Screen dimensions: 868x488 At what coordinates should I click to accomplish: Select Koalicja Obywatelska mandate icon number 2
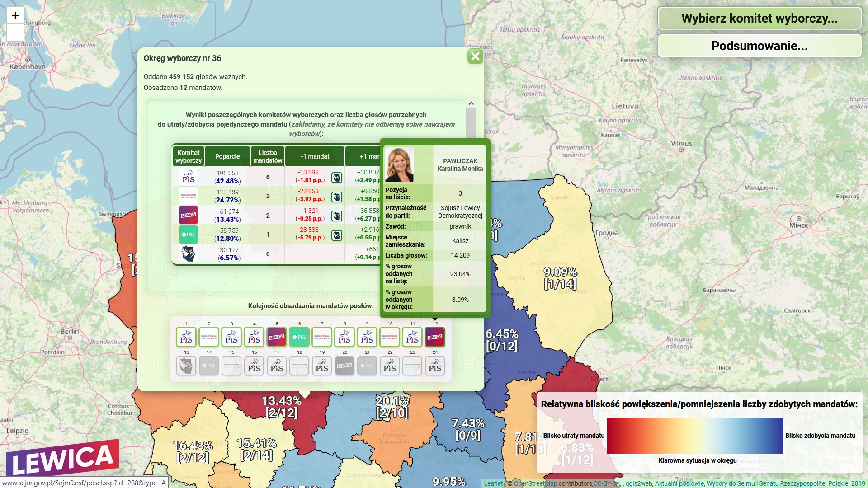pyautogui.click(x=209, y=337)
